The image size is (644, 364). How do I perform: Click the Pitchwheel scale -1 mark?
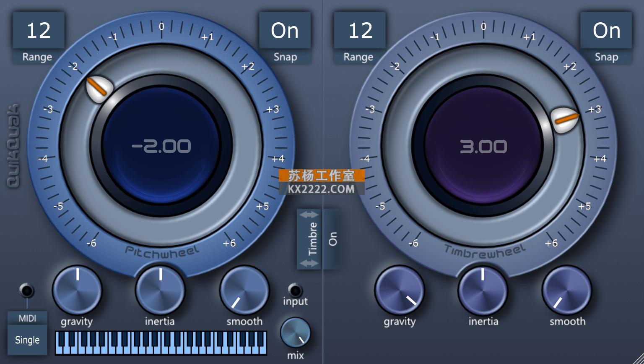[x=113, y=37]
